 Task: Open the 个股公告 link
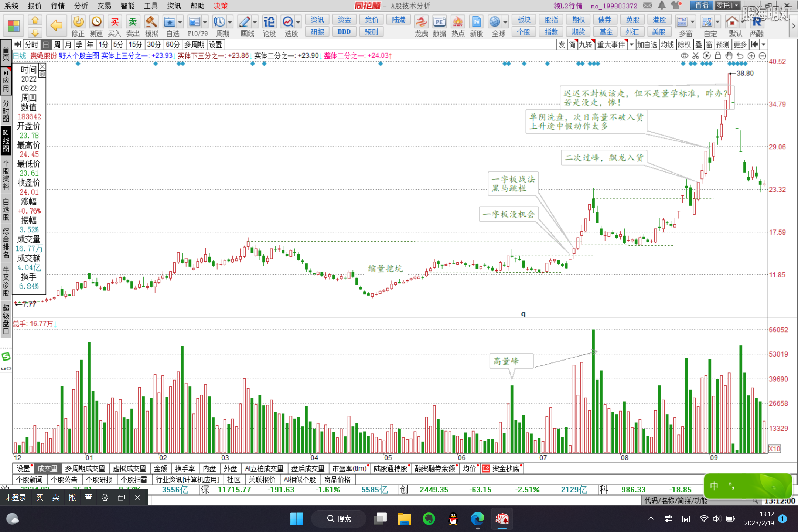click(64, 480)
